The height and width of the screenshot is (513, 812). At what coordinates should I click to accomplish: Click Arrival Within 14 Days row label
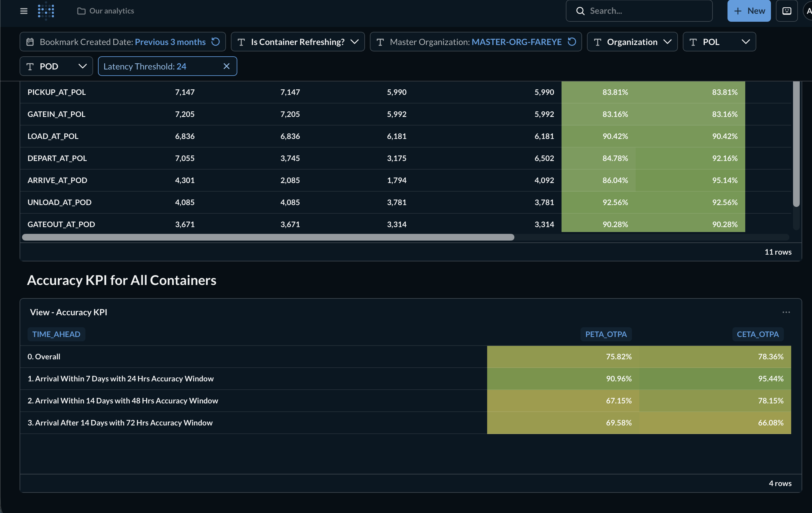tap(123, 400)
